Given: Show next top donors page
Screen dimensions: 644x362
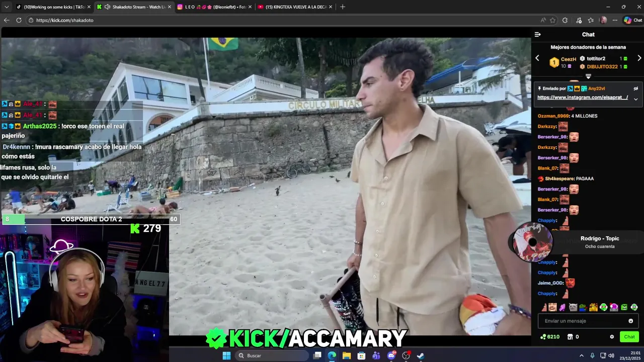Looking at the screenshot, I should pyautogui.click(x=639, y=58).
